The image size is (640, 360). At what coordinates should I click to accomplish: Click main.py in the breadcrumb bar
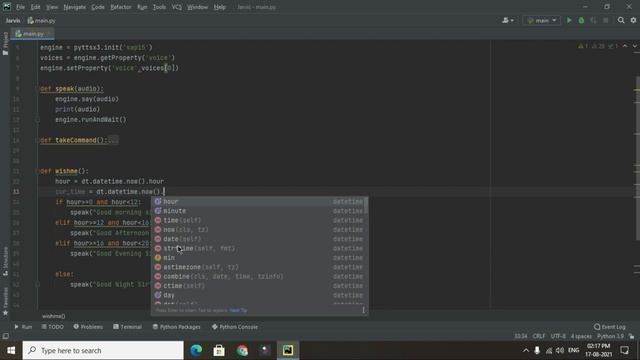click(x=41, y=20)
